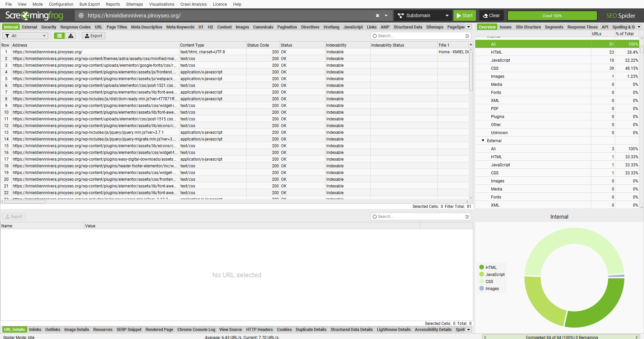The image size is (644, 339).
Task: Switch to list view icon
Action: point(59,36)
